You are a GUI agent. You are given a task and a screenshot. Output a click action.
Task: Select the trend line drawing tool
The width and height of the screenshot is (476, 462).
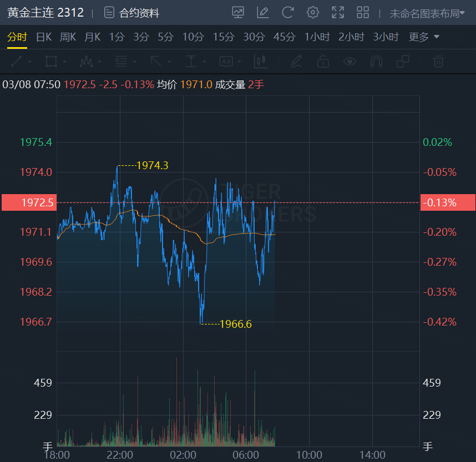point(17,61)
